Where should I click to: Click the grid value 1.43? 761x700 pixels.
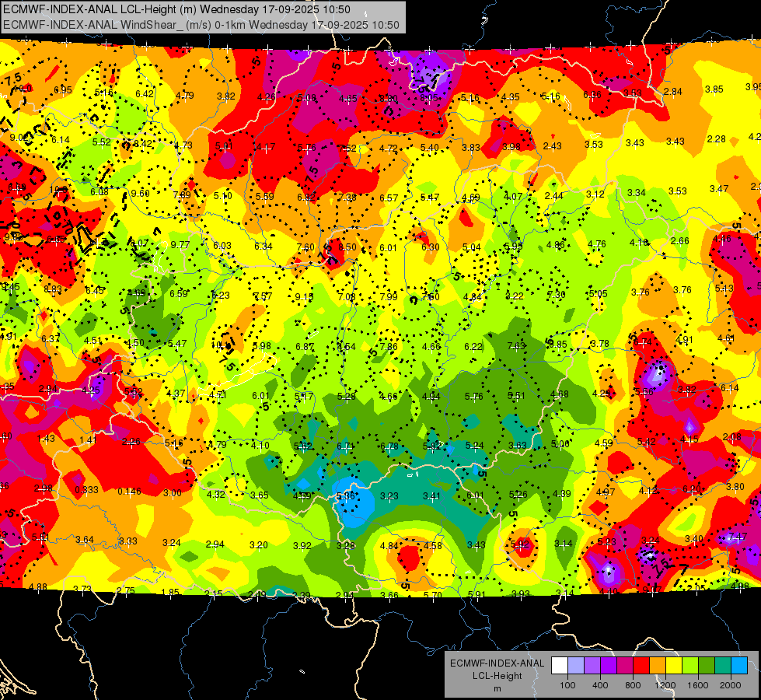(46, 438)
